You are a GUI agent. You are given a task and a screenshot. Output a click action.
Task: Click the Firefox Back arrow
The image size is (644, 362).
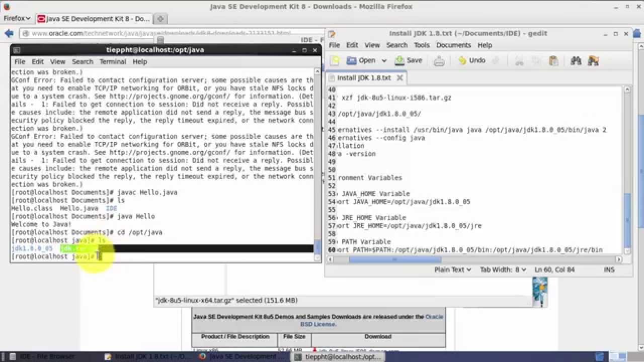(9, 34)
